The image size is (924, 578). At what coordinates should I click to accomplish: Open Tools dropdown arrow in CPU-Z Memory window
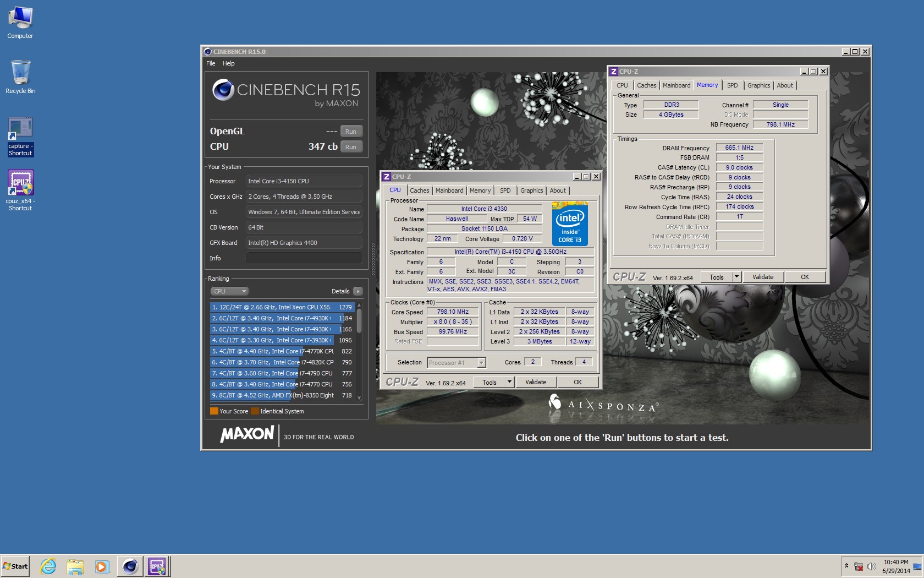(736, 277)
